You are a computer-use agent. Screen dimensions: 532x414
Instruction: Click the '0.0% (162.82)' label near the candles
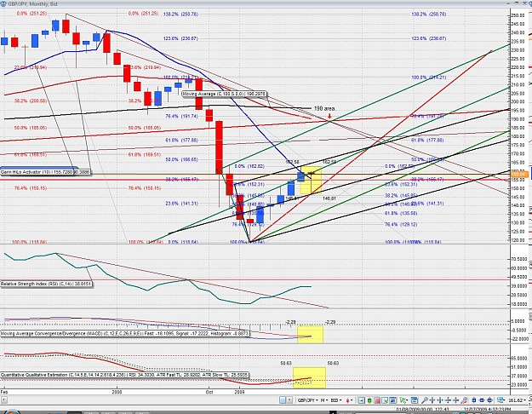249,166
